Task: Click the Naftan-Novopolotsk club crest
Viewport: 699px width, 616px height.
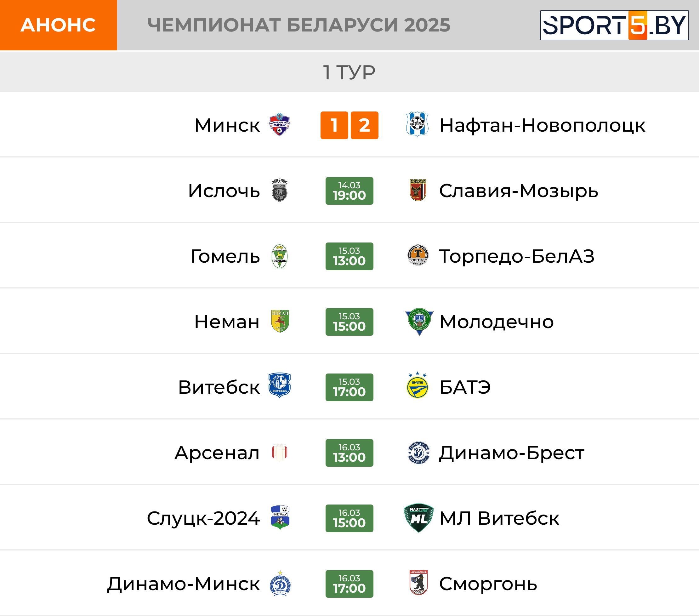Action: click(417, 124)
